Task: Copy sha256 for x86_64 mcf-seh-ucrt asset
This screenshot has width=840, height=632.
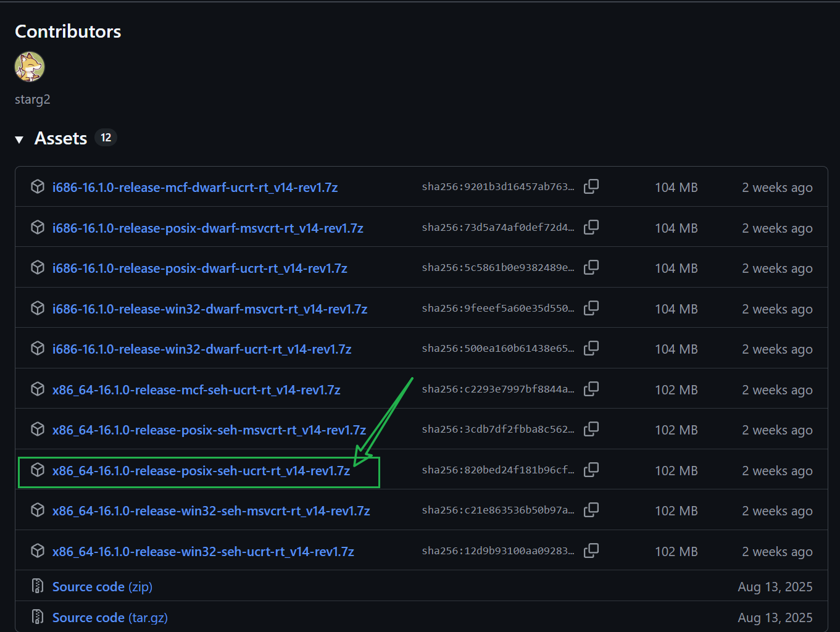Action: (x=591, y=389)
